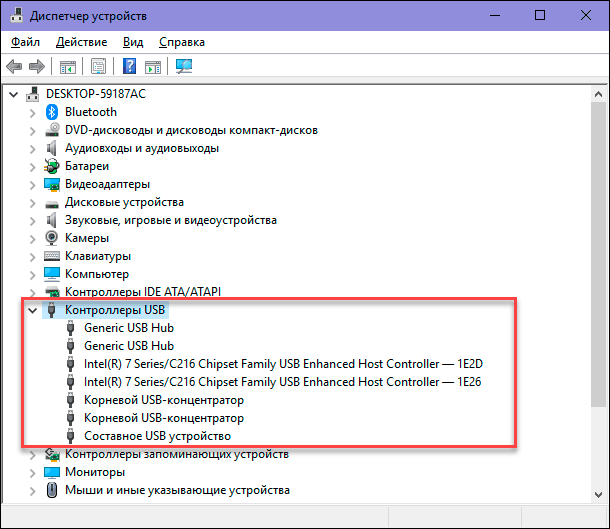Open the Действие menu
Image resolution: width=610 pixels, height=529 pixels.
click(x=81, y=42)
